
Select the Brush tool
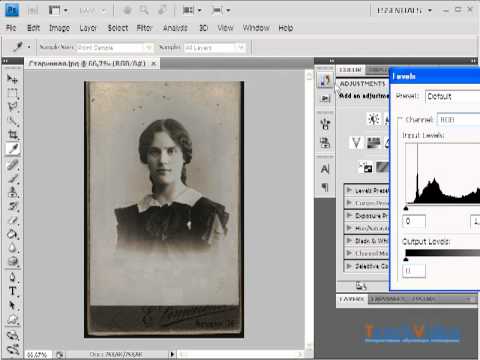point(12,179)
